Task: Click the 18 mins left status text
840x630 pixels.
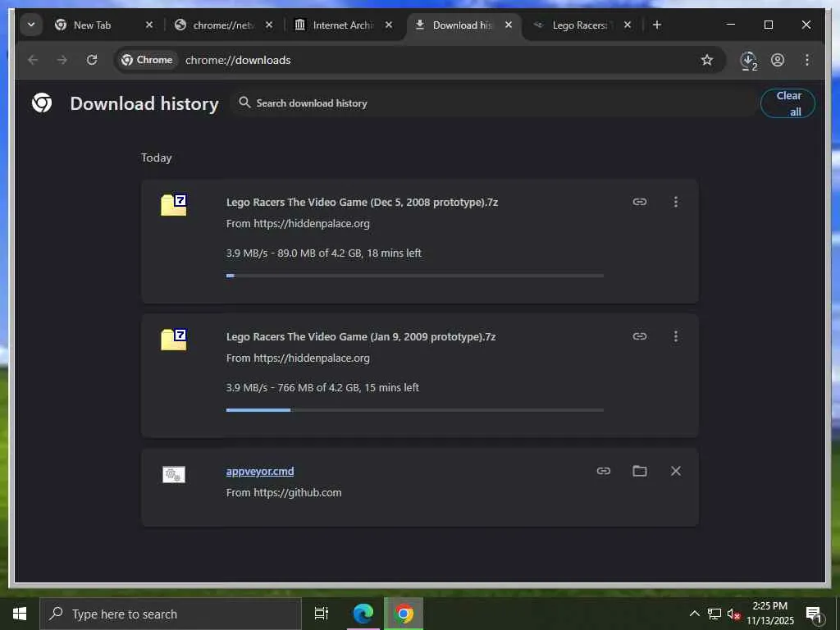Action: click(x=395, y=253)
